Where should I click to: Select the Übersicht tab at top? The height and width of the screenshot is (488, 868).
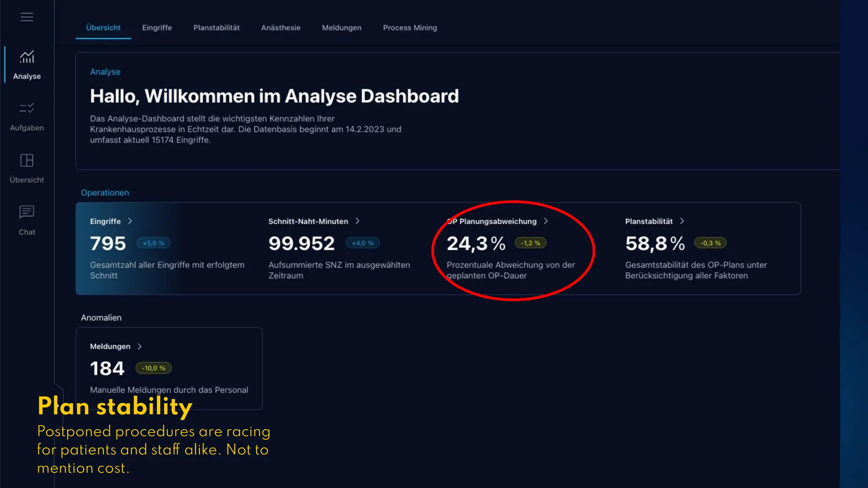pos(103,28)
